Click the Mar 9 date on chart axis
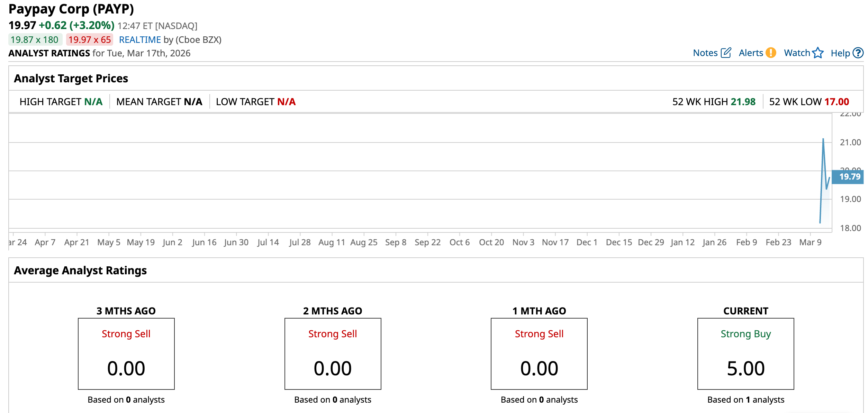This screenshot has height=413, width=868. click(x=810, y=242)
